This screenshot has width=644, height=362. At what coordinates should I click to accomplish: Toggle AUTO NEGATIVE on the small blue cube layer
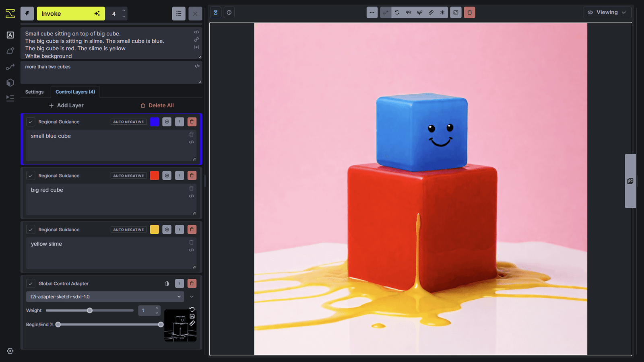click(128, 121)
